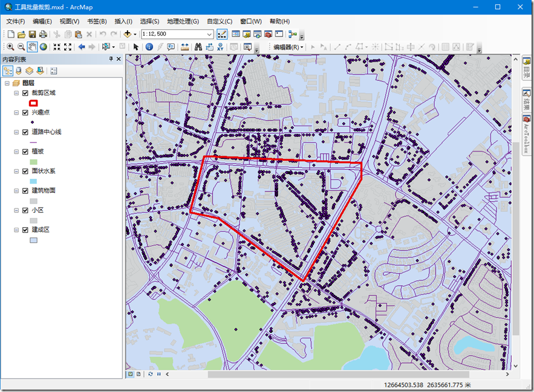
Task: Toggle the 植被 layer checkbox
Action: coord(25,152)
